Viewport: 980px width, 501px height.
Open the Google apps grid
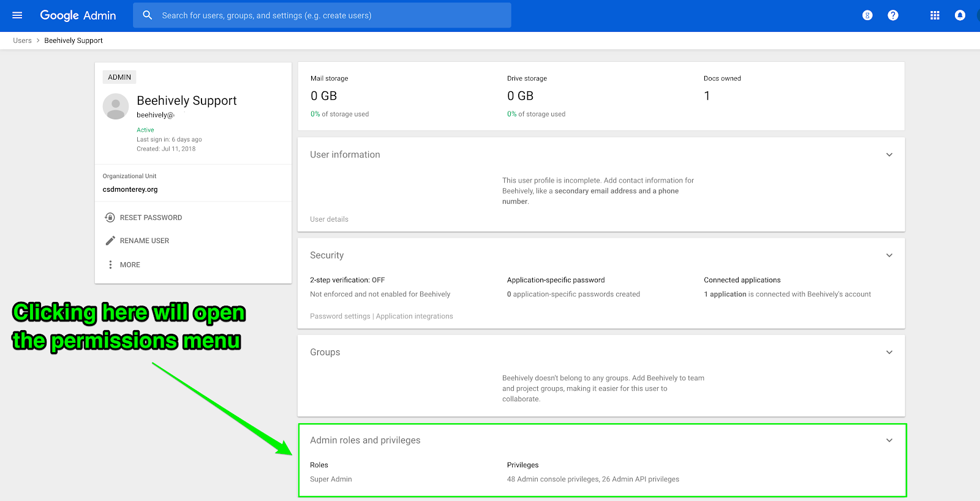(935, 15)
